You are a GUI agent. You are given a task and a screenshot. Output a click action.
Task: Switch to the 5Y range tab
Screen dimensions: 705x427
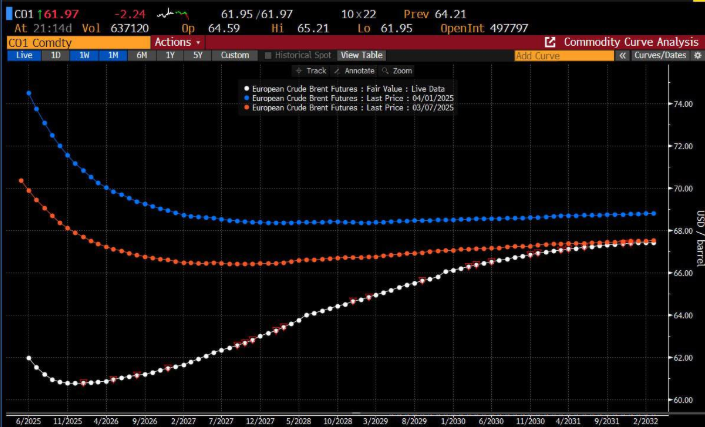coord(199,56)
